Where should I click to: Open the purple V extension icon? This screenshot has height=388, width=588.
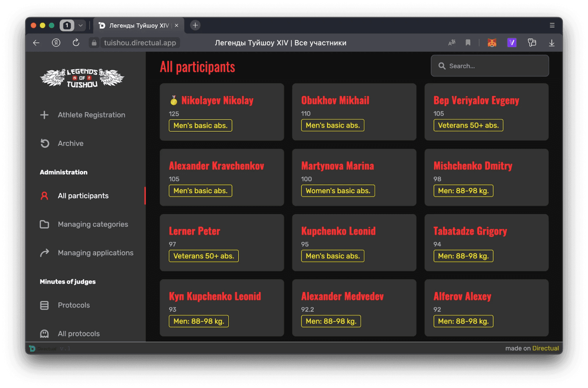512,43
